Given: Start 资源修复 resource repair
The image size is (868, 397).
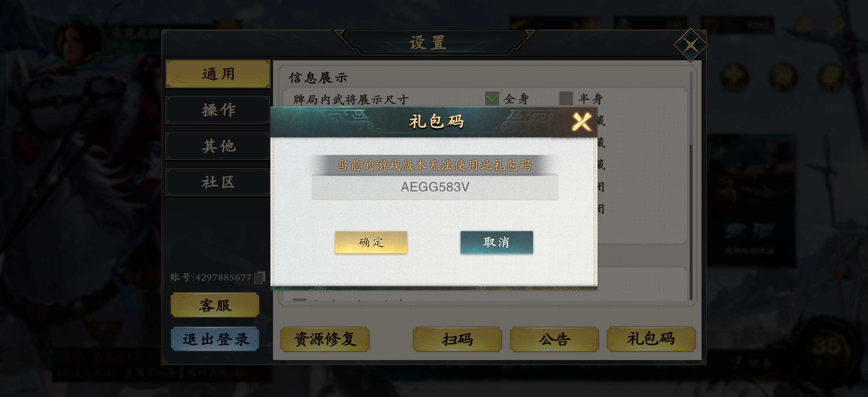Looking at the screenshot, I should coord(325,339).
